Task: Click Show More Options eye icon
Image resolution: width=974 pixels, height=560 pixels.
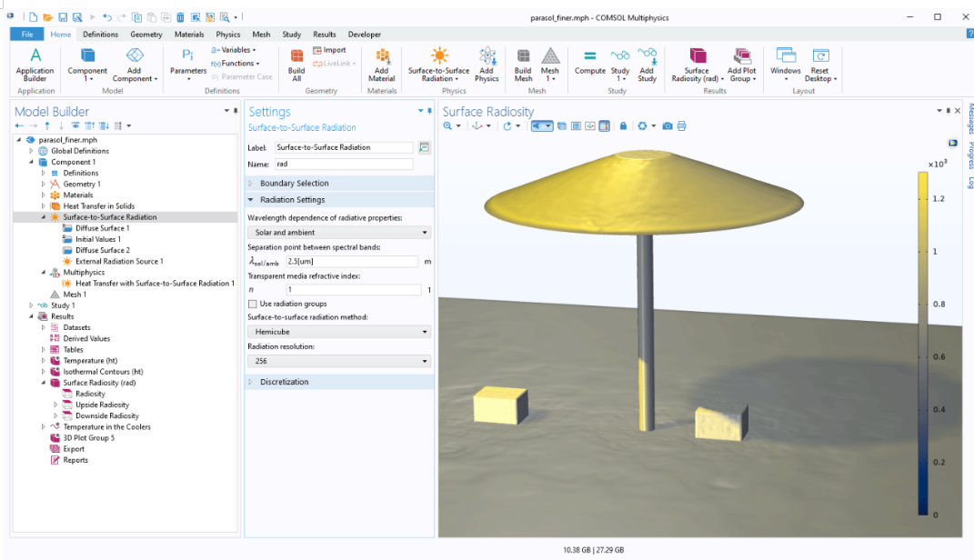Action: click(75, 126)
